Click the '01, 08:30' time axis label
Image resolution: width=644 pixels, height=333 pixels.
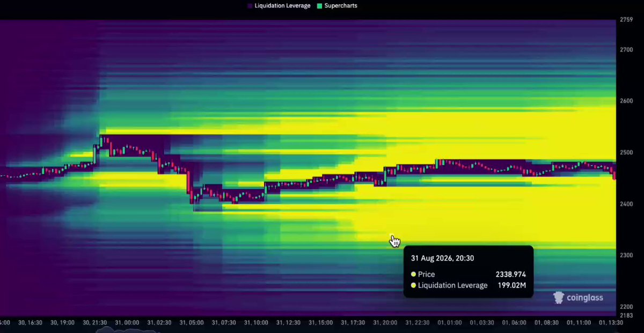tap(547, 323)
